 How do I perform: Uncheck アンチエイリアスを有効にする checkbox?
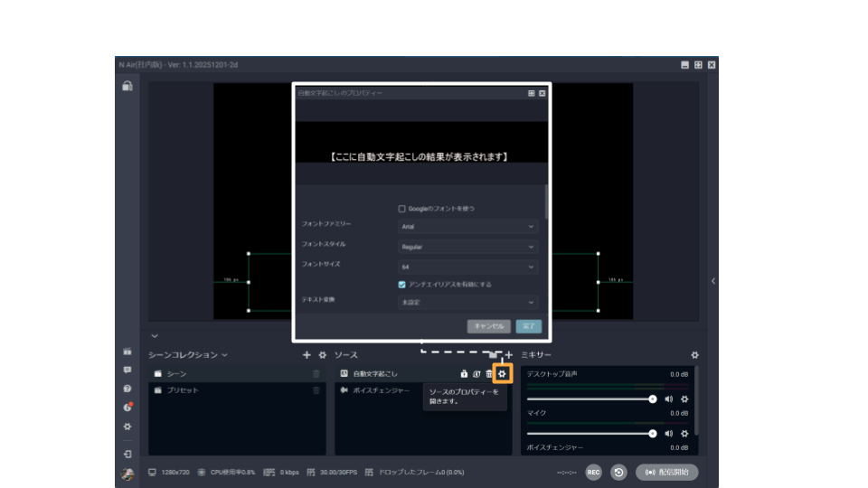(x=401, y=285)
